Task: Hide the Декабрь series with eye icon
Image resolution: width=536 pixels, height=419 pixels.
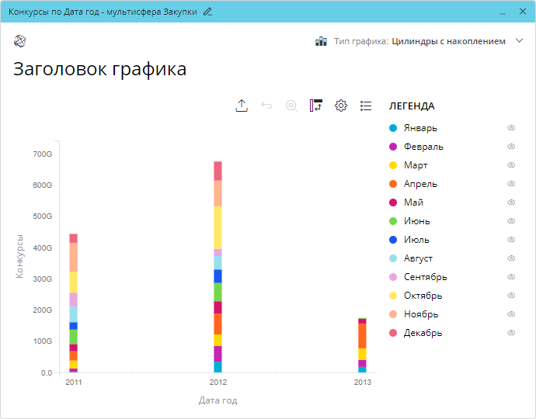Action: click(x=511, y=333)
